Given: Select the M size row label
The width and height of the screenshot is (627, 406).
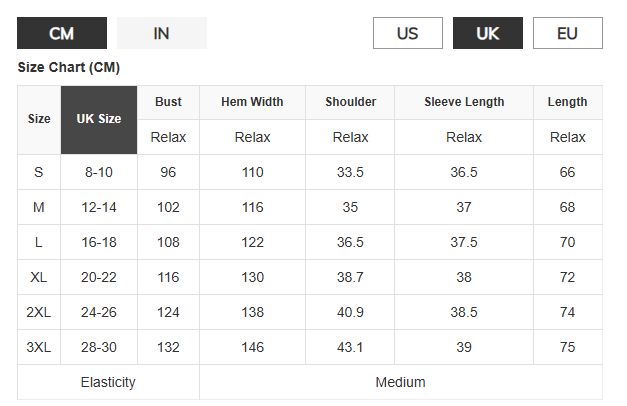Looking at the screenshot, I should point(39,207).
